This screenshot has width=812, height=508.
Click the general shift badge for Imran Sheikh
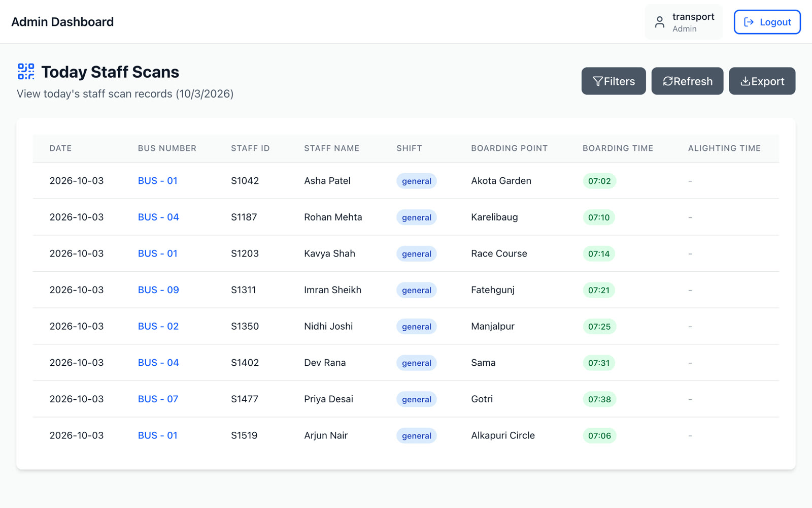tap(417, 290)
